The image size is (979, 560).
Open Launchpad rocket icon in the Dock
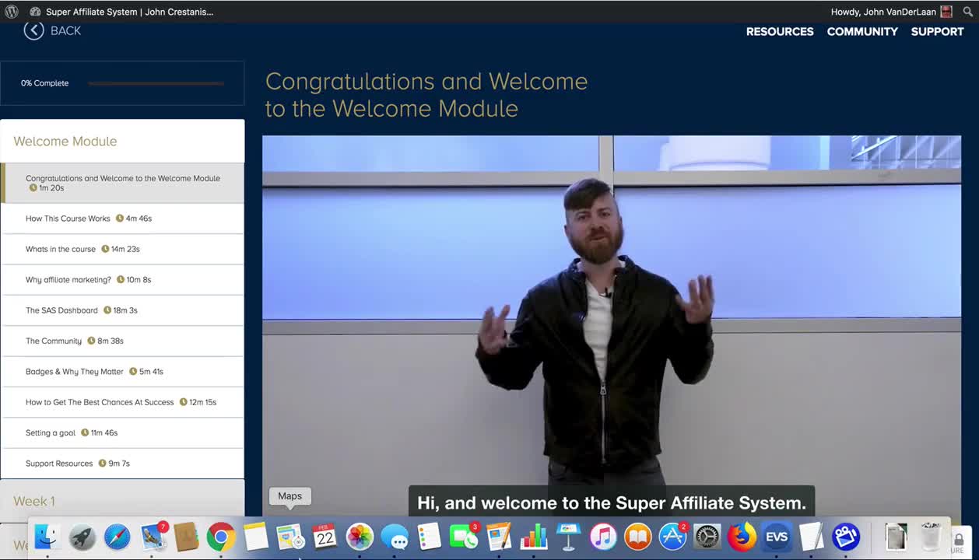(x=82, y=537)
